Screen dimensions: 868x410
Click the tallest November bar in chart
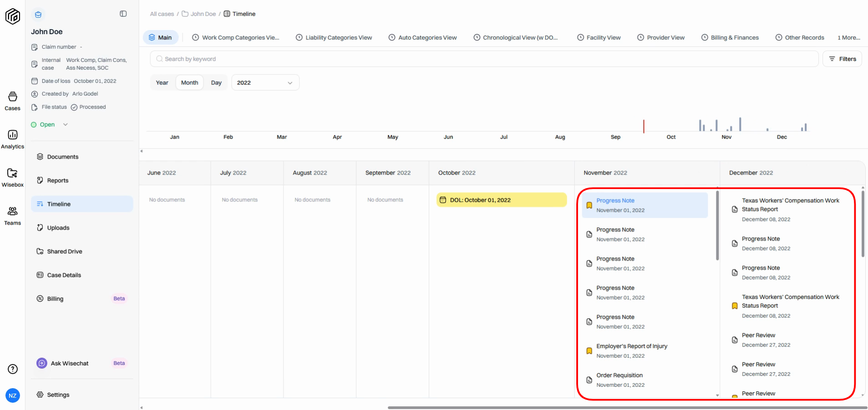pyautogui.click(x=740, y=124)
